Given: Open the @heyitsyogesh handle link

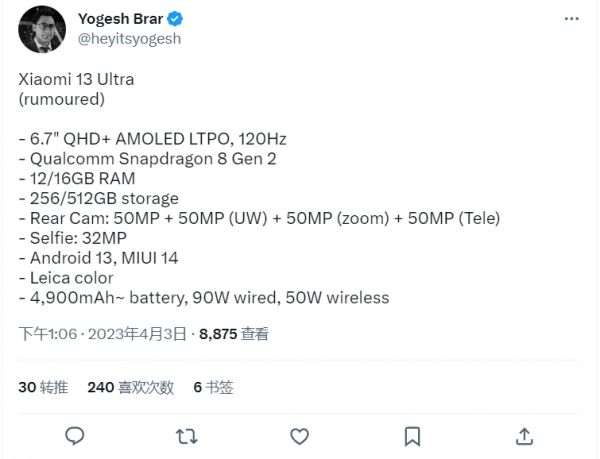Looking at the screenshot, I should 130,38.
